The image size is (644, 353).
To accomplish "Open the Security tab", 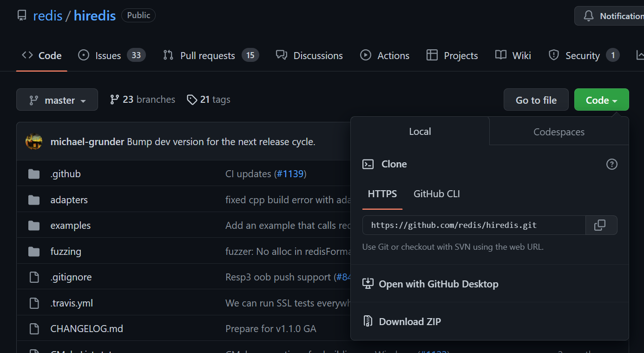I will [583, 56].
